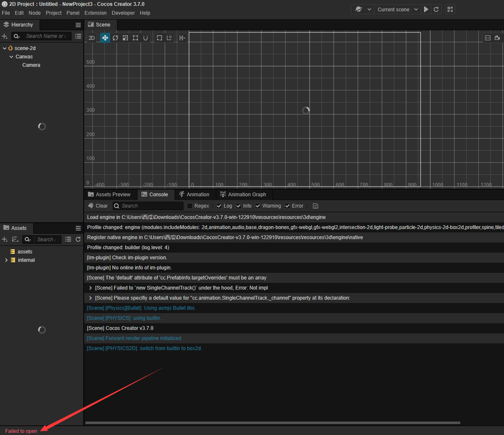Open the Developer menu
This screenshot has width=504, height=435.
click(123, 13)
